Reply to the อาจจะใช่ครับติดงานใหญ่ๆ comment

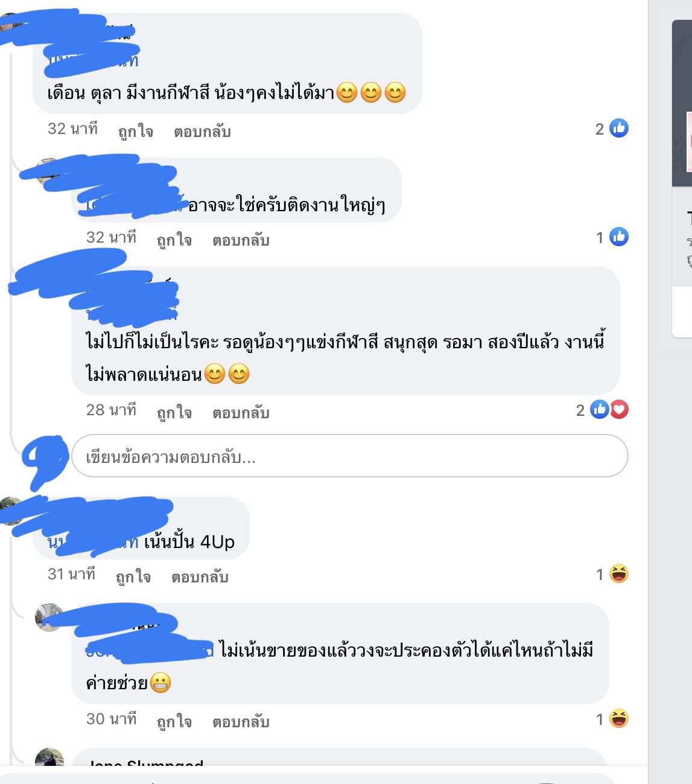pos(241,240)
